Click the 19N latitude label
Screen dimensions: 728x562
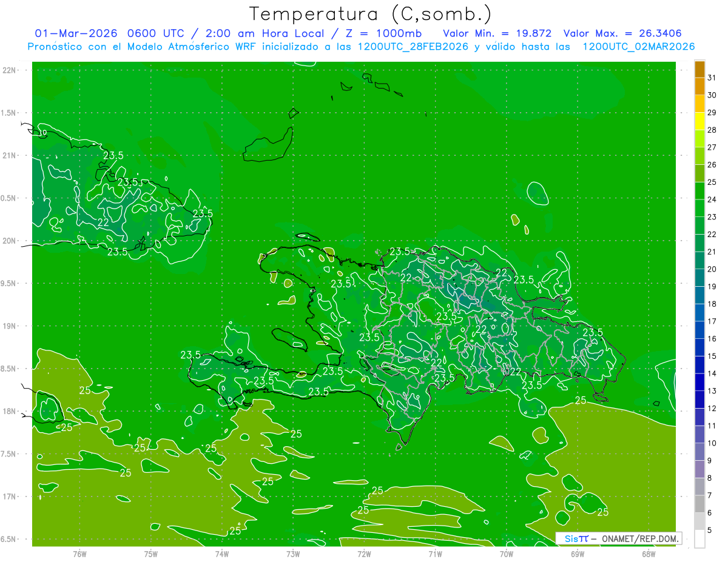[9, 326]
